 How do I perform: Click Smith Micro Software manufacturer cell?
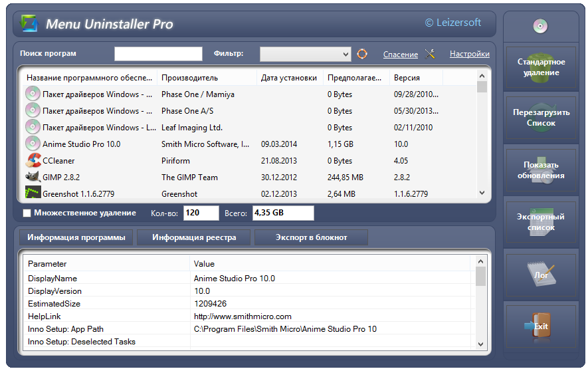[x=205, y=144]
